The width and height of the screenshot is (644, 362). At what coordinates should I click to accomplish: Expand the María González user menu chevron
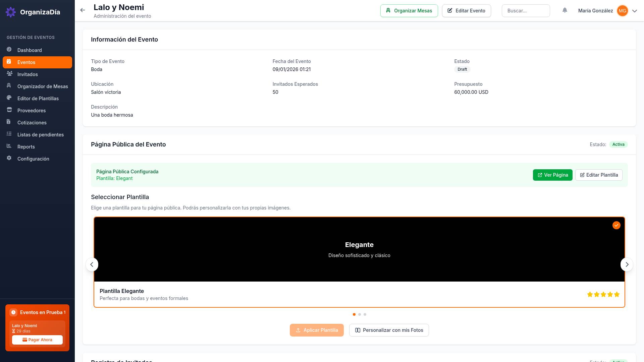[635, 11]
